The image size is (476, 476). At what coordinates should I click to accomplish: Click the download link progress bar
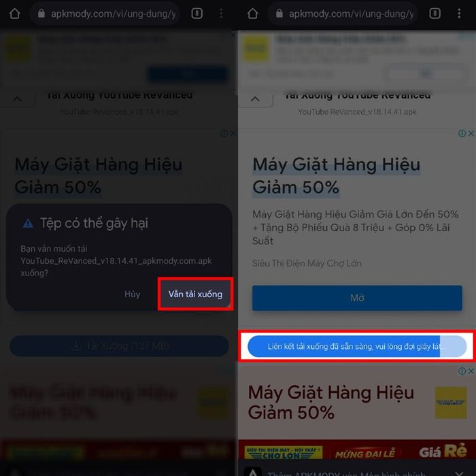(357, 346)
